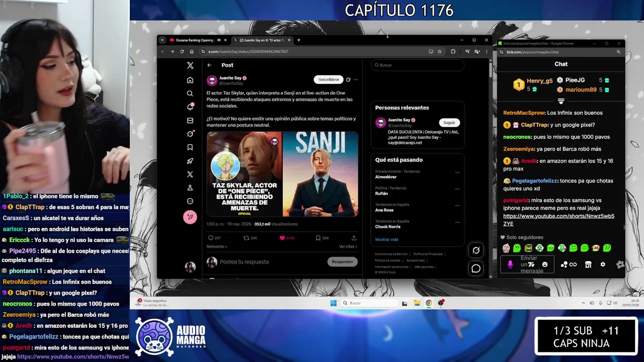
Task: Open the options dots for the Chuck Norris trend
Action: 457,222
